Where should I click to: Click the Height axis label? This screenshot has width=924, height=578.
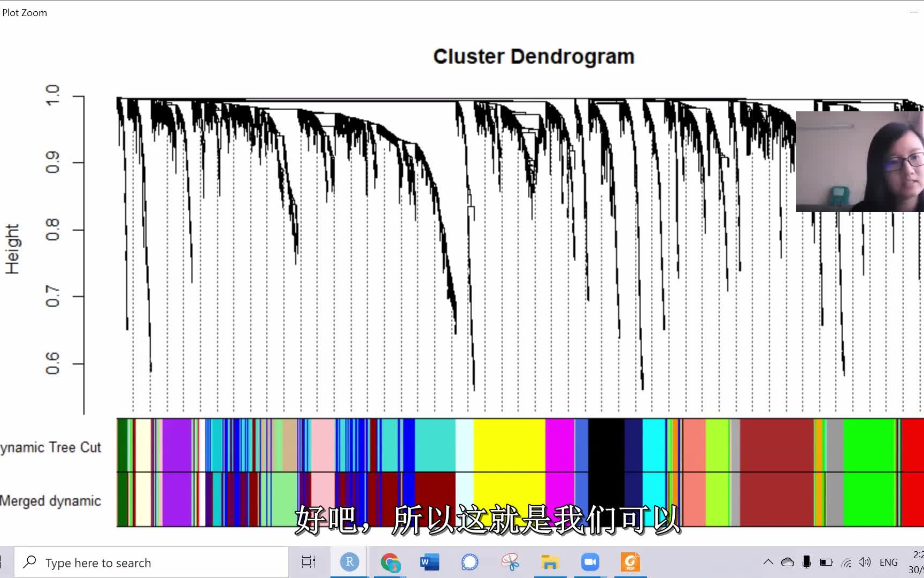[x=12, y=249]
